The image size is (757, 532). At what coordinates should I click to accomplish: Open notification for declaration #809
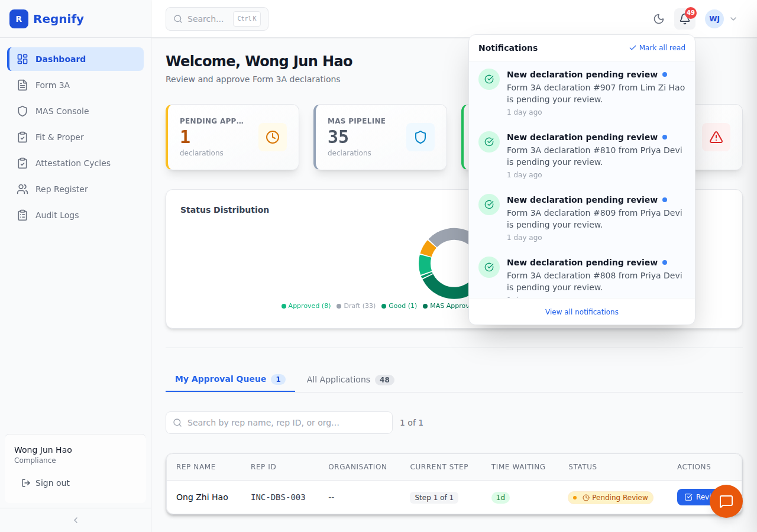[582, 218]
